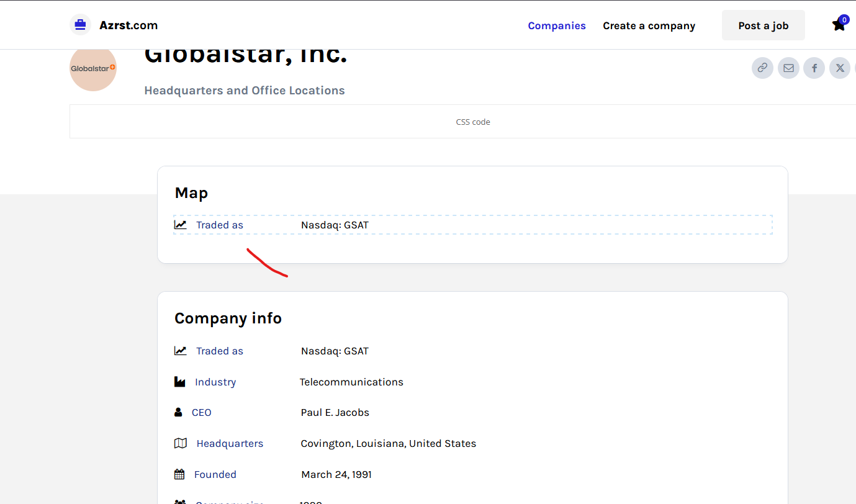Click the Company info section heading
The width and height of the screenshot is (856, 504).
pyautogui.click(x=228, y=318)
